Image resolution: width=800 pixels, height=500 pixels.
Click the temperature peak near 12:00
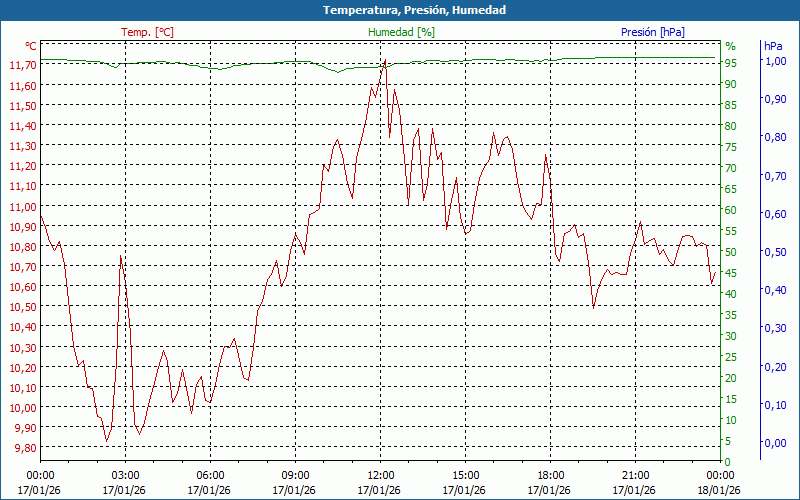384,60
